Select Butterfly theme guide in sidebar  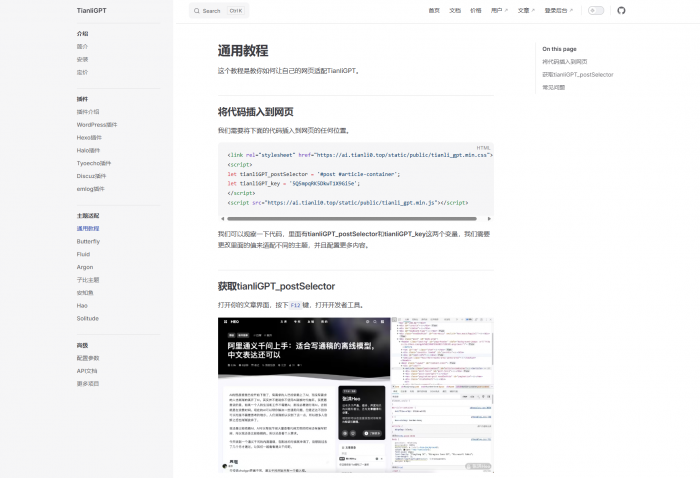coord(88,241)
